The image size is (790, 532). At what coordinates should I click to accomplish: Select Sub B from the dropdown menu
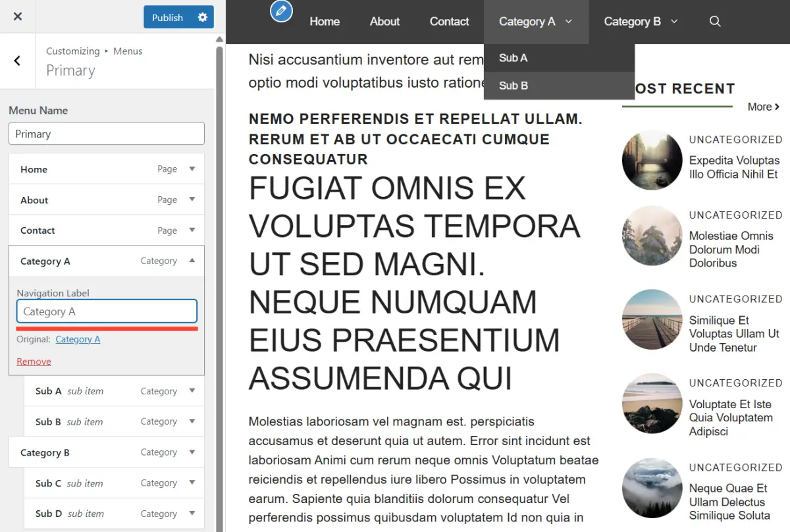click(x=513, y=86)
